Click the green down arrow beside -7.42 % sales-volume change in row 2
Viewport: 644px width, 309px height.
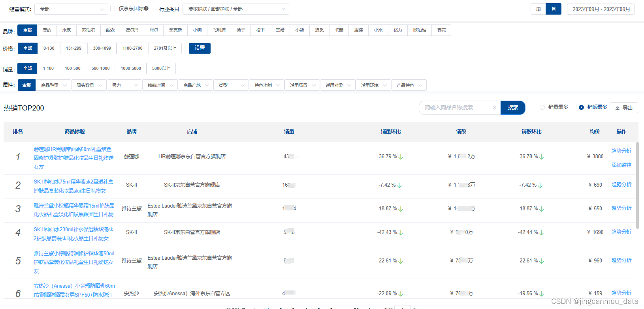pyautogui.click(x=399, y=185)
